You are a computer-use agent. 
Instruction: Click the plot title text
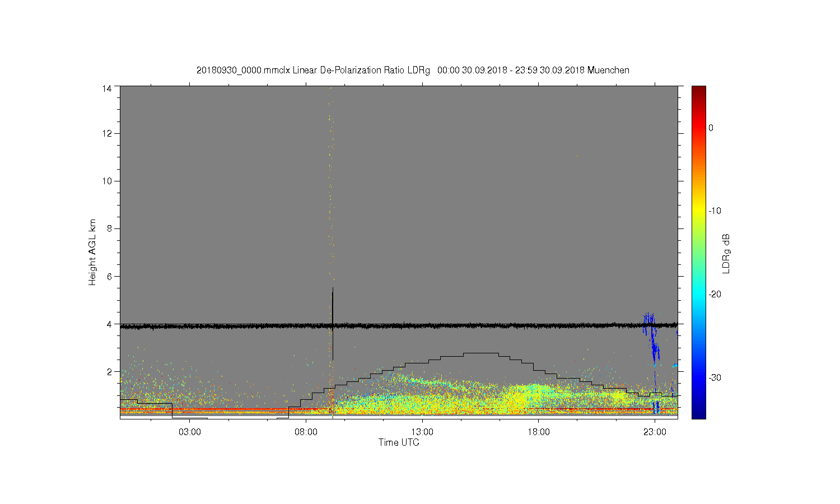pyautogui.click(x=413, y=71)
